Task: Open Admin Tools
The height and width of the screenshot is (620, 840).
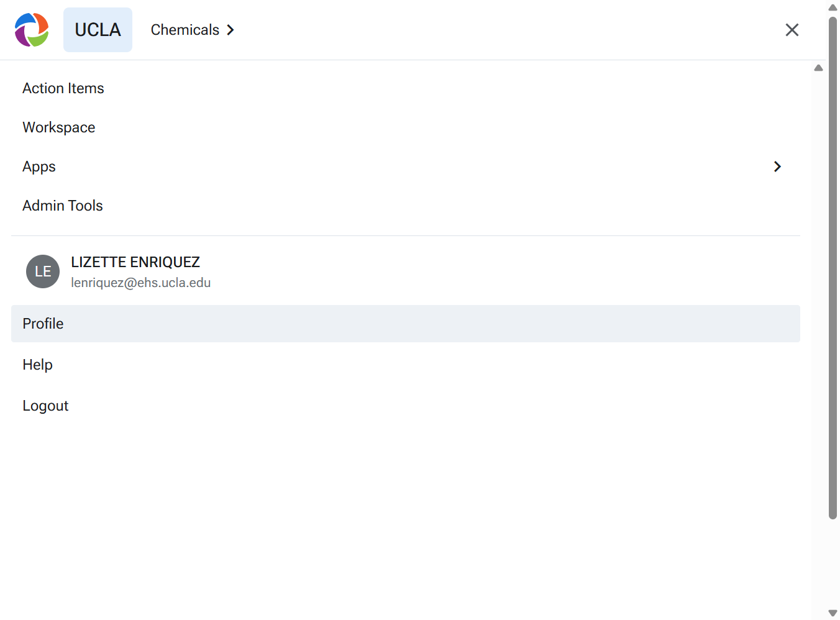Action: point(406,206)
